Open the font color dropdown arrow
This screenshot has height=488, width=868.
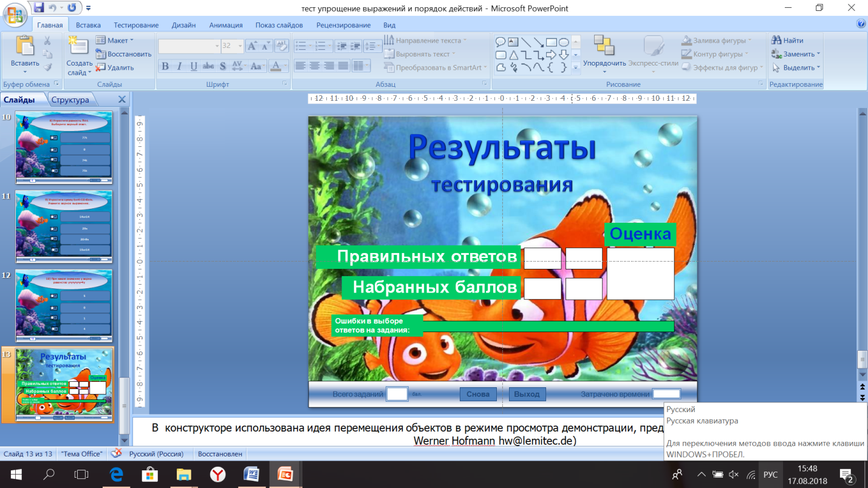(285, 66)
